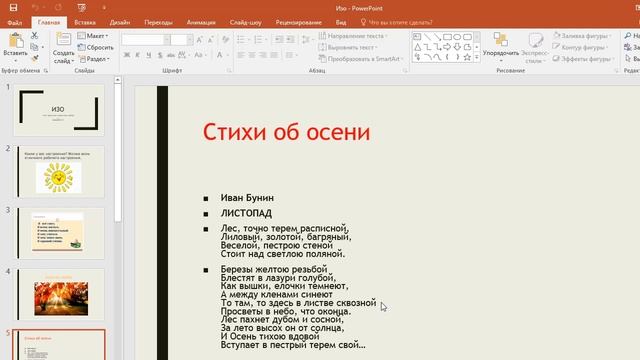Click the Redo icon in quick access toolbar

tap(58, 8)
